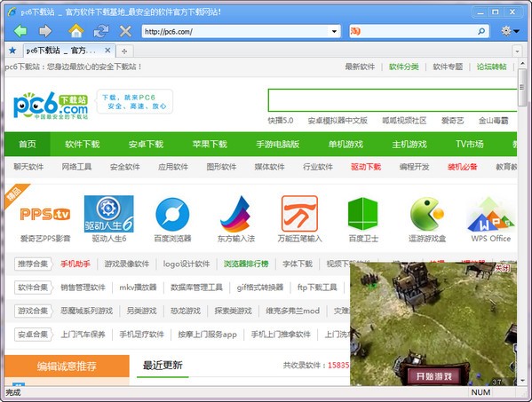Go to the browser home page icon
The image size is (532, 402).
(x=76, y=31)
